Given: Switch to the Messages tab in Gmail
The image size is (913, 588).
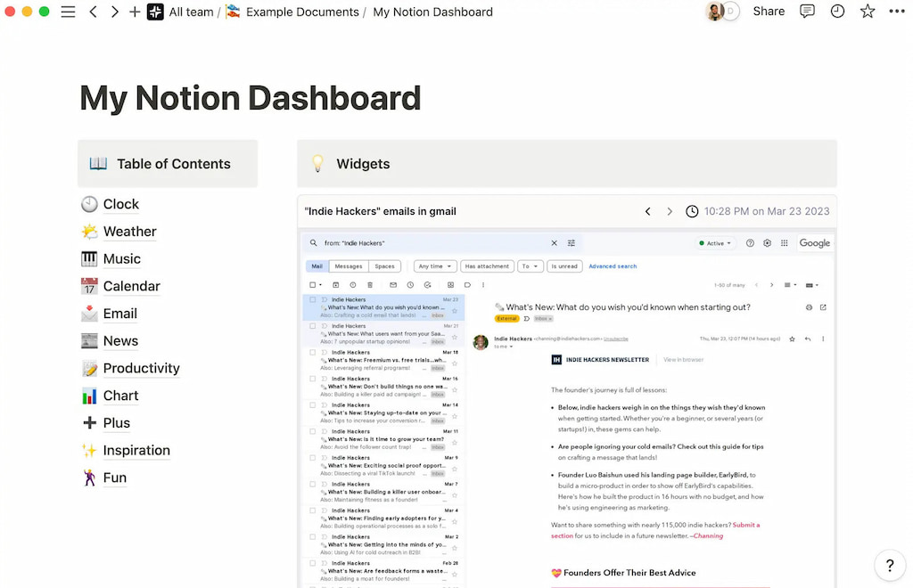Looking at the screenshot, I should tap(349, 266).
